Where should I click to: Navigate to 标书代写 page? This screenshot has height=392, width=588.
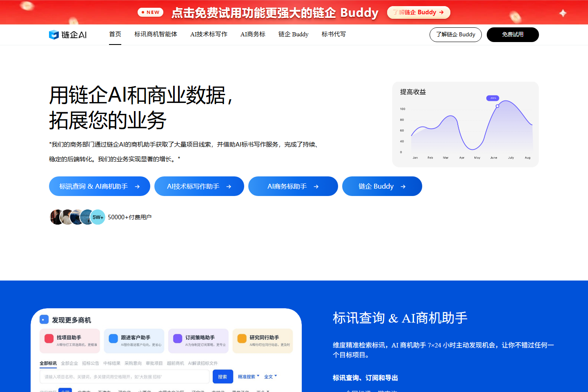(x=334, y=34)
